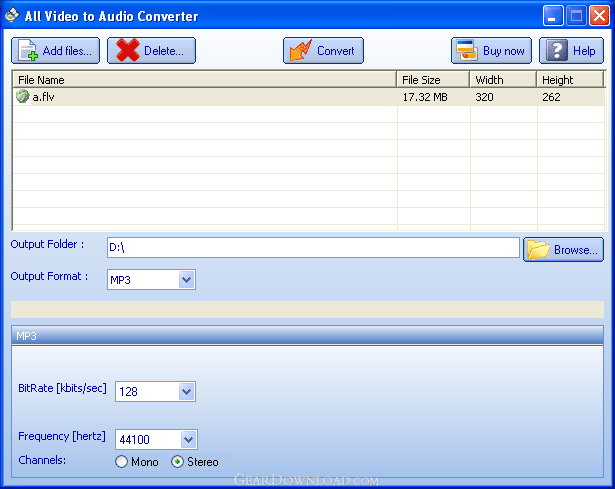The height and width of the screenshot is (489, 615).
Task: Delete the selected file with Delete button
Action: [x=151, y=51]
